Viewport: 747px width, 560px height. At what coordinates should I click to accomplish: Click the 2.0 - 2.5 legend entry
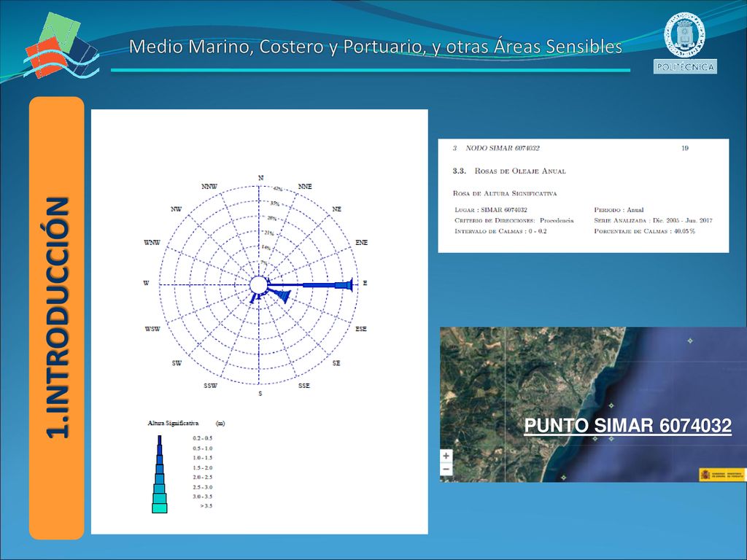[203, 477]
